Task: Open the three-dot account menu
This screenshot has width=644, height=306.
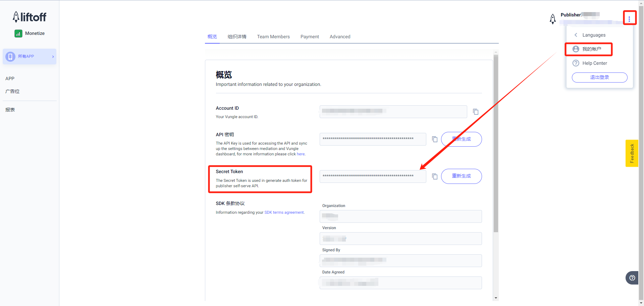Action: (629, 19)
